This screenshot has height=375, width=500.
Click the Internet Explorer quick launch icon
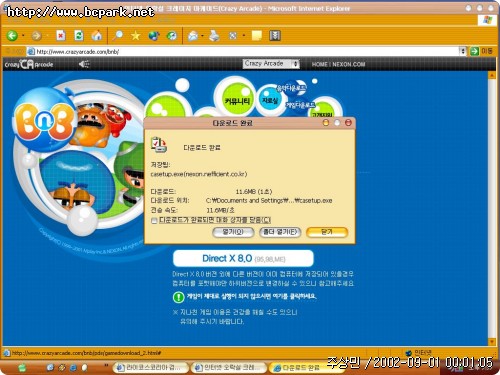click(x=74, y=367)
